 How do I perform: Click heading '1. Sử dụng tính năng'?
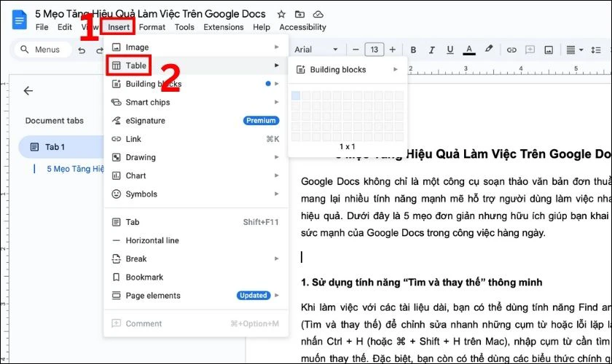[422, 282]
